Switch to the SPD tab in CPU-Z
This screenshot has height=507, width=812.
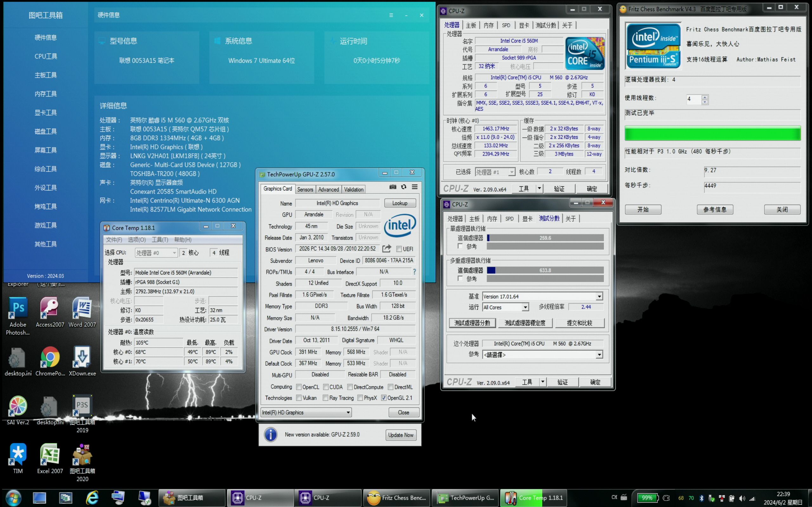point(506,25)
